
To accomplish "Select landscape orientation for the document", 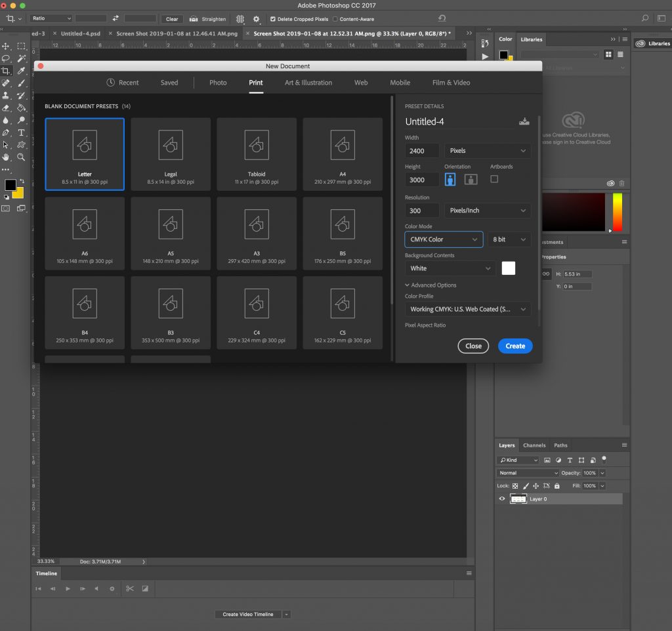I will [471, 179].
